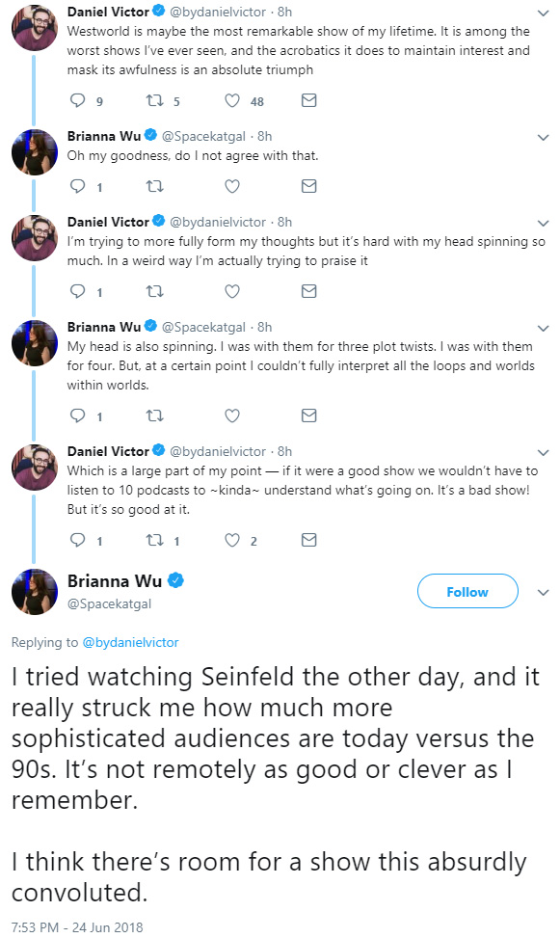Like Brianna Wu's 'Oh my goodness' reply
The image size is (560, 938).
(x=232, y=186)
